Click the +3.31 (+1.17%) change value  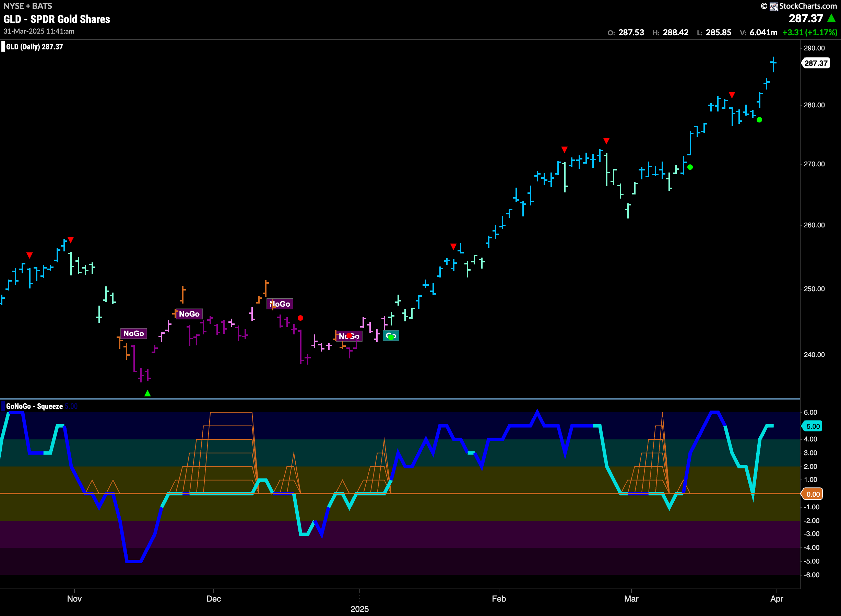(x=810, y=33)
